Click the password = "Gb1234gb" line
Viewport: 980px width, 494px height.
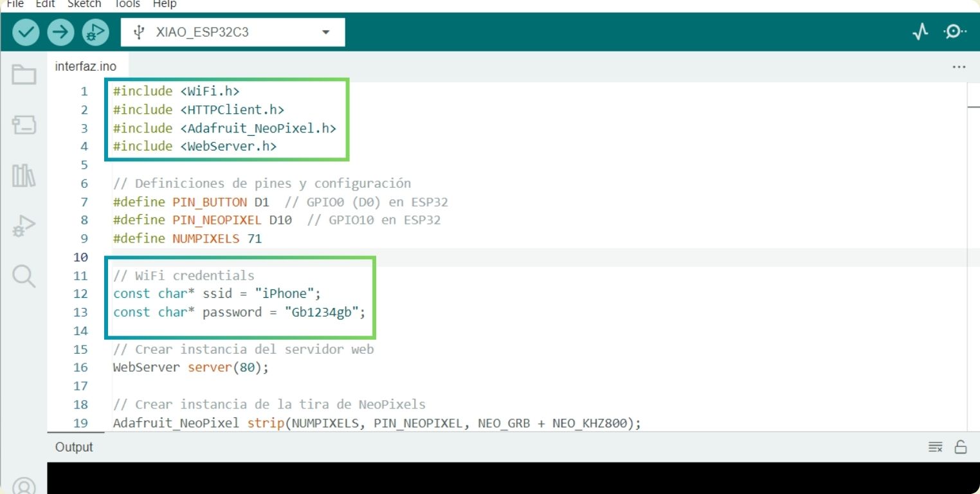tap(239, 313)
